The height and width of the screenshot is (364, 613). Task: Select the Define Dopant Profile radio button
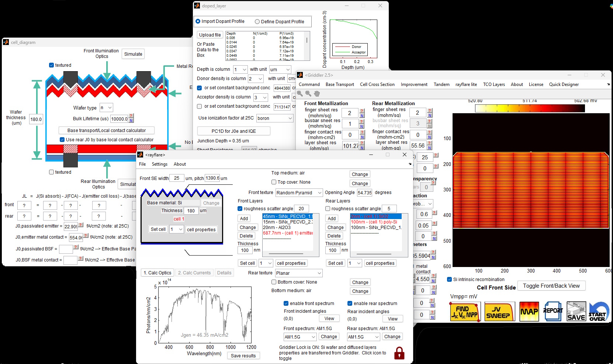pyautogui.click(x=257, y=22)
